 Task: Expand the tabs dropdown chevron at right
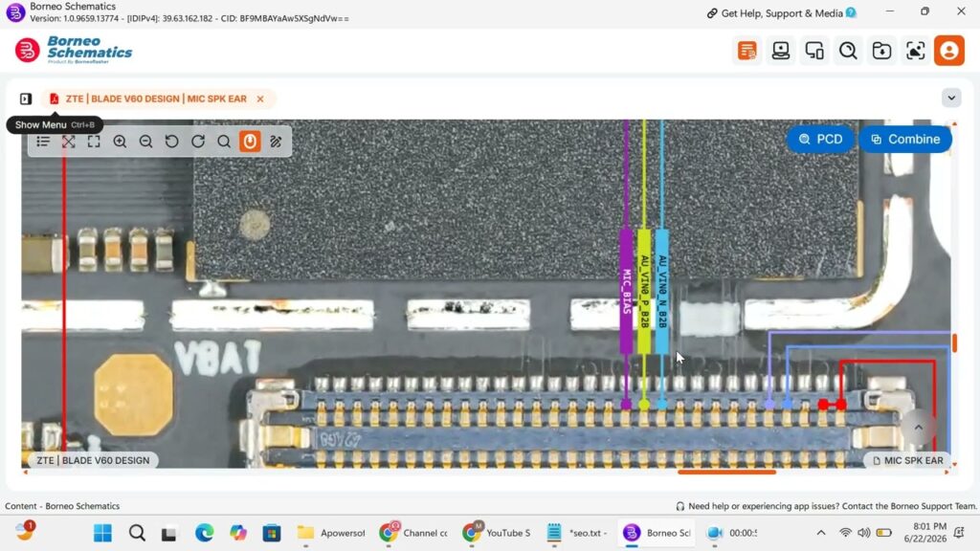(x=951, y=99)
